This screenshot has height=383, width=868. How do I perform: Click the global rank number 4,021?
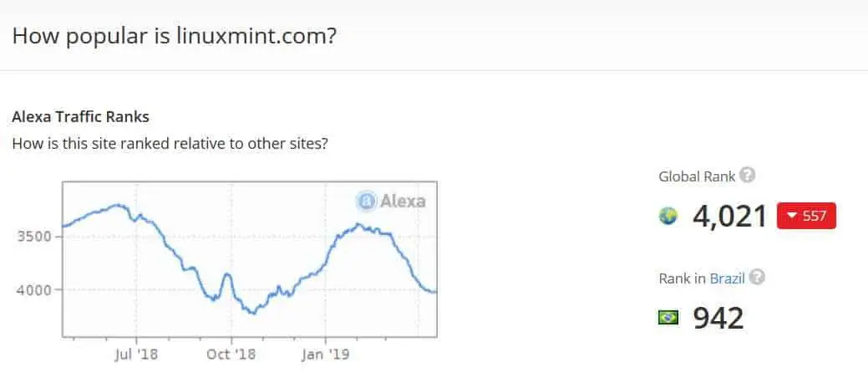pyautogui.click(x=729, y=216)
